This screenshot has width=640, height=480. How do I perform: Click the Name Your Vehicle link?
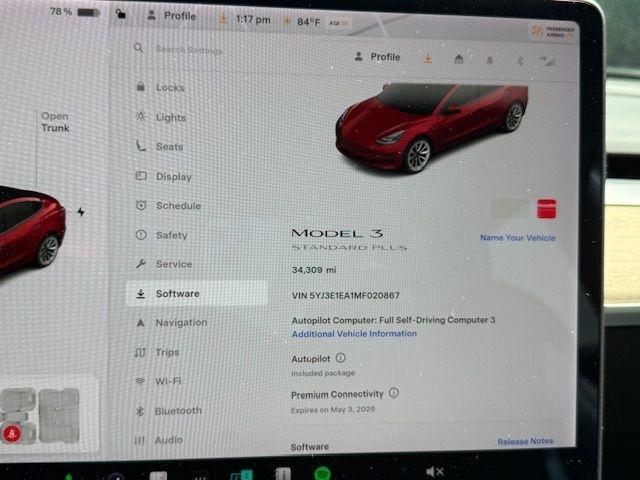pyautogui.click(x=518, y=238)
